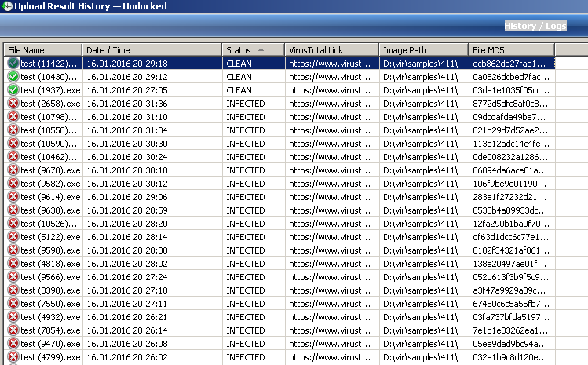Click the infected icon for test (9614).exe

pos(13,196)
